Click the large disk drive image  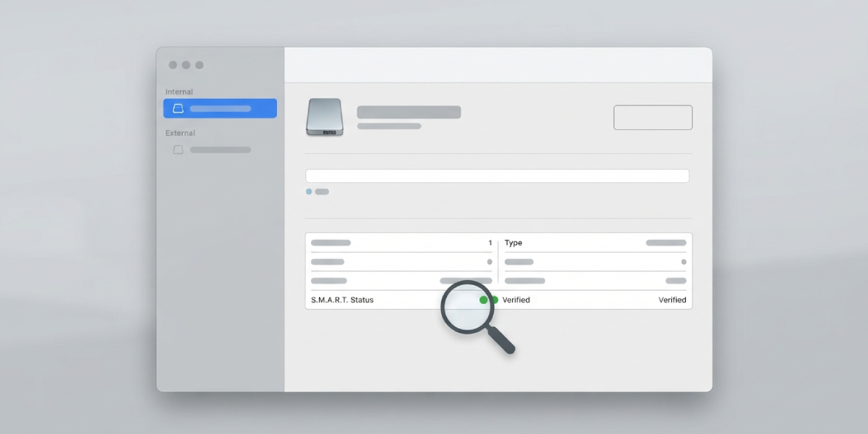[x=324, y=117]
